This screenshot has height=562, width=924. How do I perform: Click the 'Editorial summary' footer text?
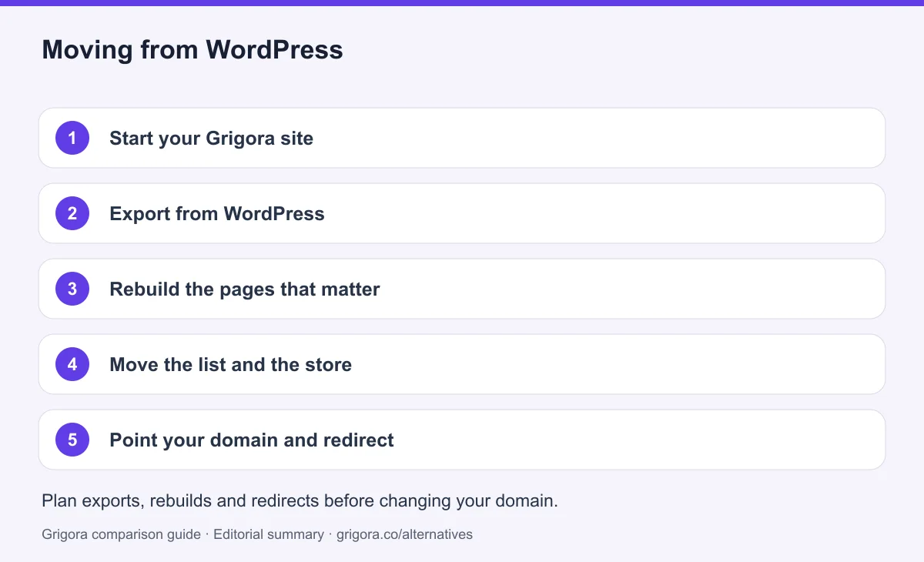[269, 534]
